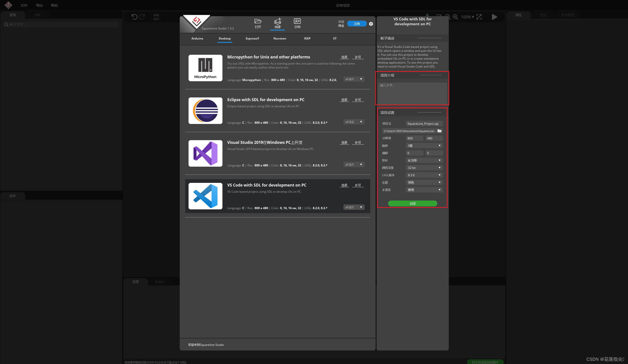
Task: Click the undo arrow icon
Action: click(134, 17)
